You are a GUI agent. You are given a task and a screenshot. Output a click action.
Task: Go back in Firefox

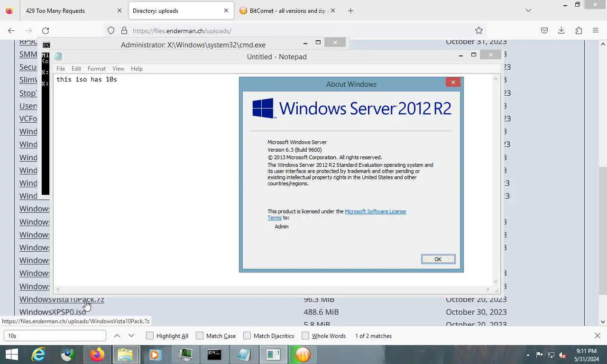click(11, 30)
